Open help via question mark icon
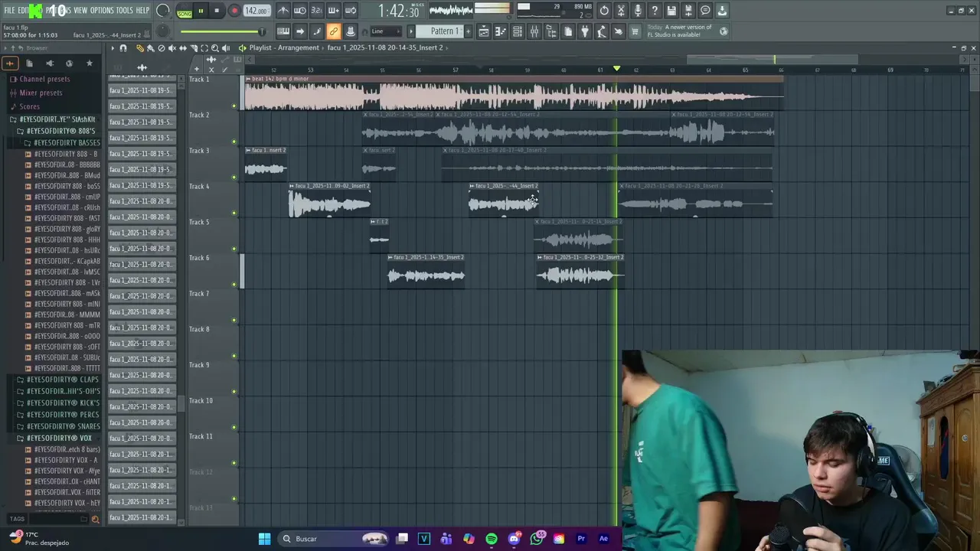 tap(655, 11)
